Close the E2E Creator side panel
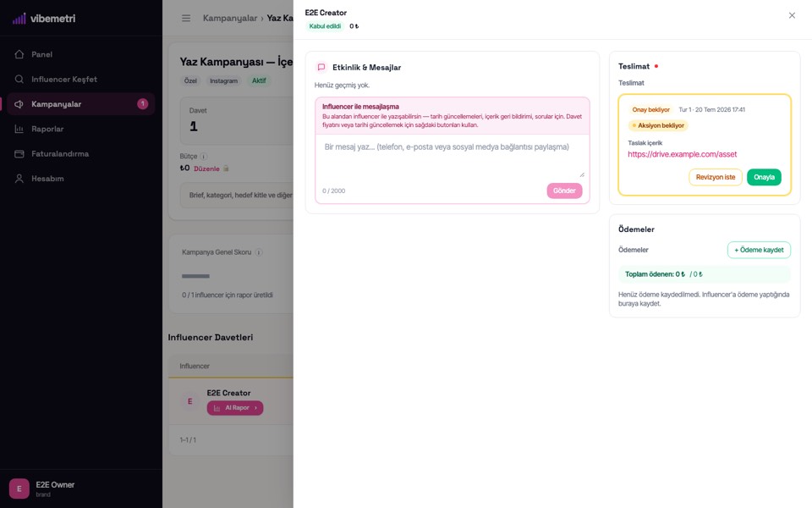The width and height of the screenshot is (812, 508). (x=792, y=15)
